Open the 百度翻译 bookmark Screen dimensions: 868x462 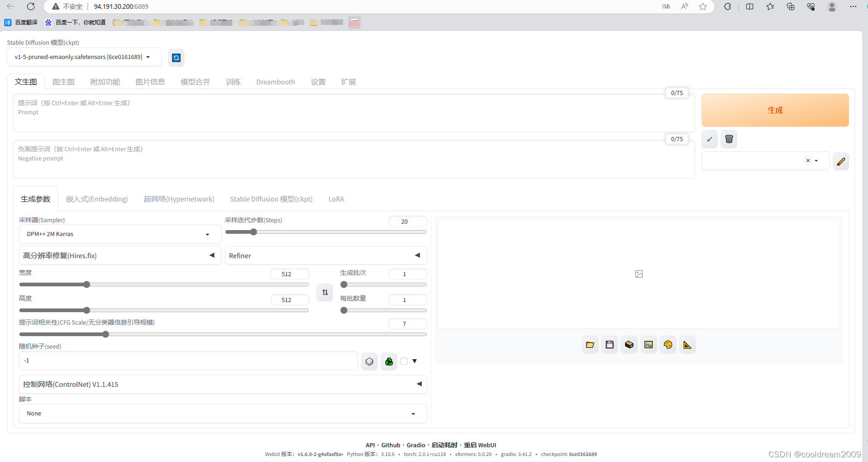coord(21,22)
